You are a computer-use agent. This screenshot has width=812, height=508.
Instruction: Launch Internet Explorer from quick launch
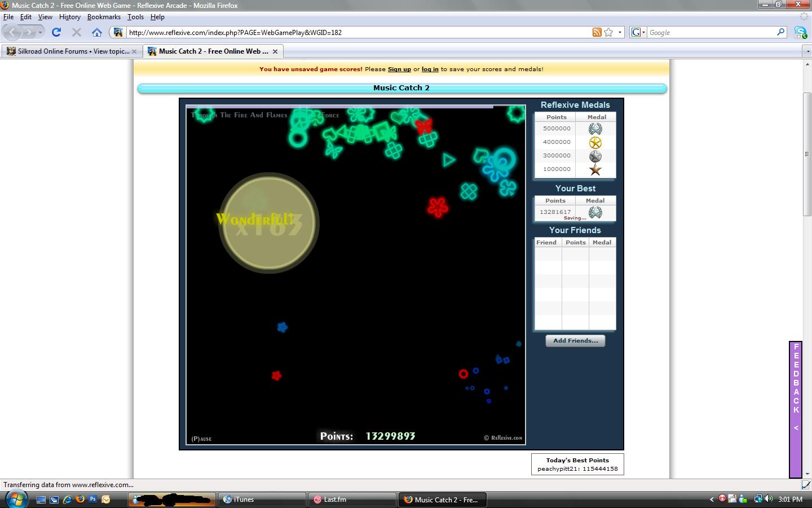[67, 500]
